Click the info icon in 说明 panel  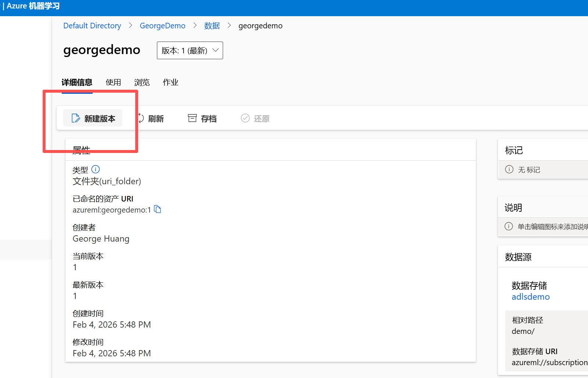(509, 226)
